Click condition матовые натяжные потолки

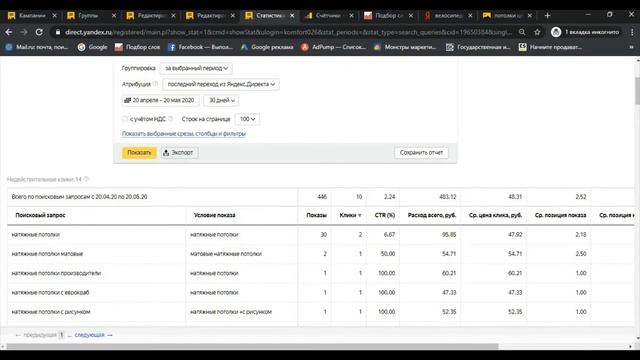coord(226,254)
